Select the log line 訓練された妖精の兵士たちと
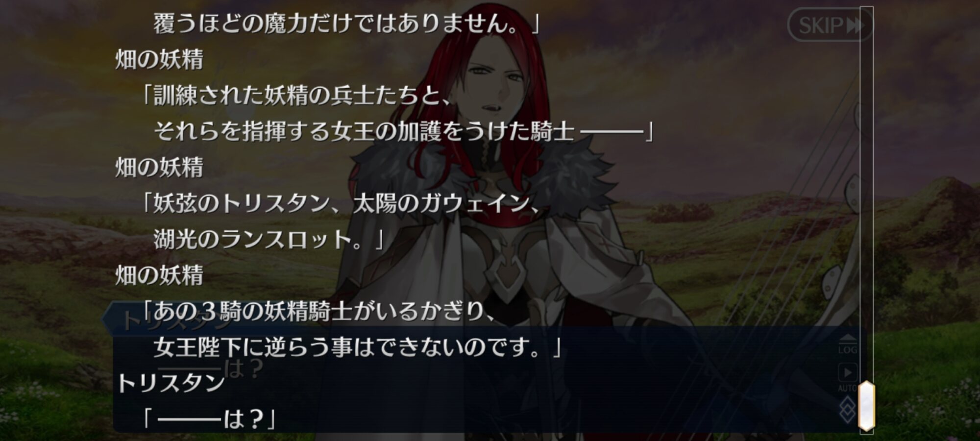 (297, 96)
